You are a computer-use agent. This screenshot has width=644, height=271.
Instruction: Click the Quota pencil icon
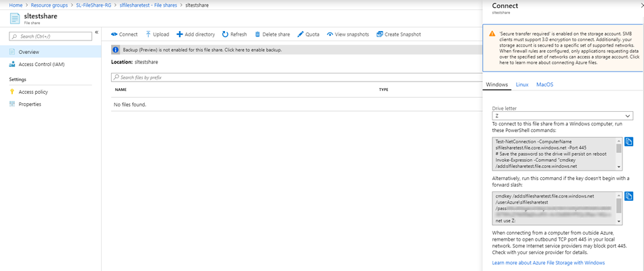point(300,34)
